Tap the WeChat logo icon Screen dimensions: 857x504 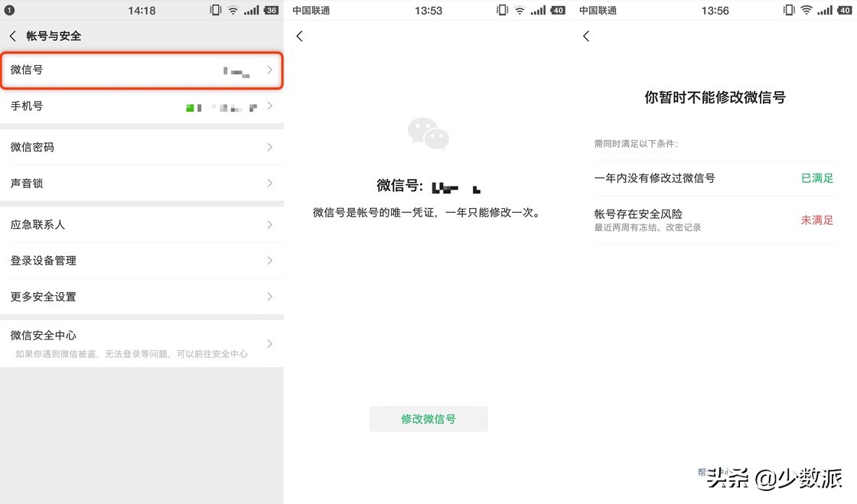pyautogui.click(x=428, y=134)
